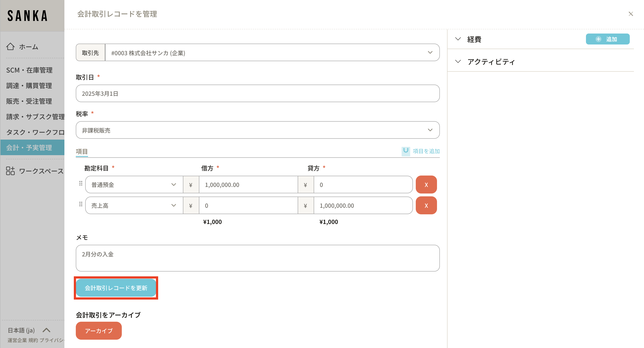The image size is (644, 348).
Task: Open 販売・受注管理 menu item
Action: (29, 101)
